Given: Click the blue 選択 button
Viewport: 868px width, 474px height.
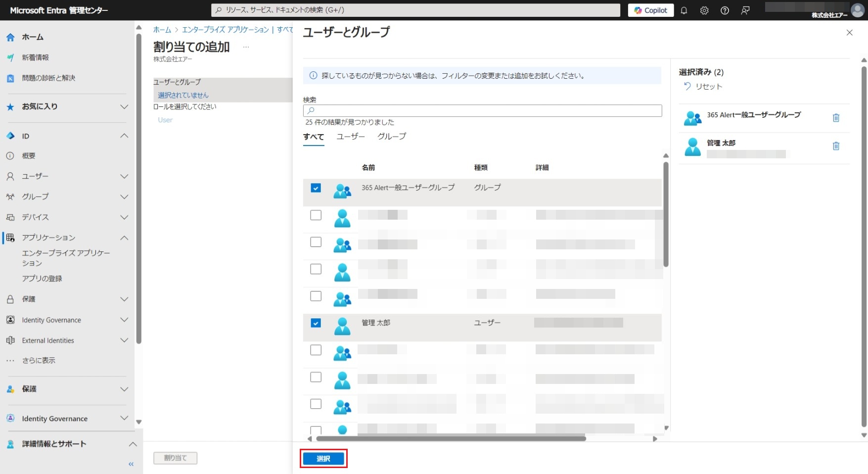Looking at the screenshot, I should 323,459.
